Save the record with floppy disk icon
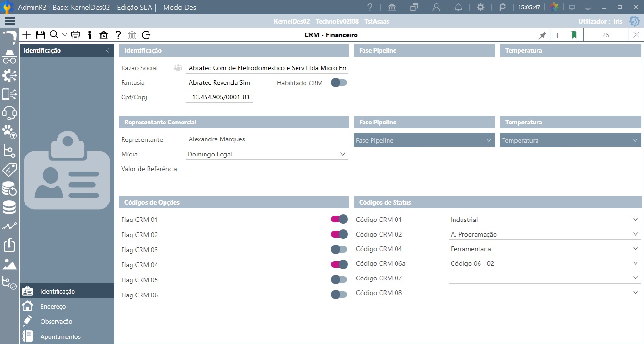This screenshot has height=344, width=644. (41, 35)
